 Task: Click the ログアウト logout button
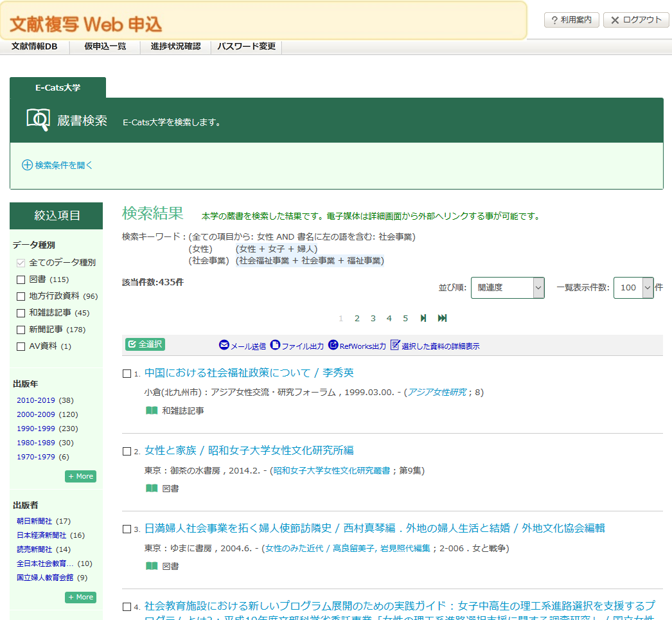click(636, 20)
